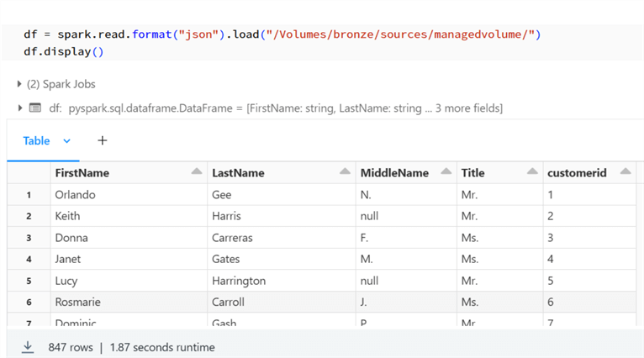Click row number 5 in the table

point(29,281)
